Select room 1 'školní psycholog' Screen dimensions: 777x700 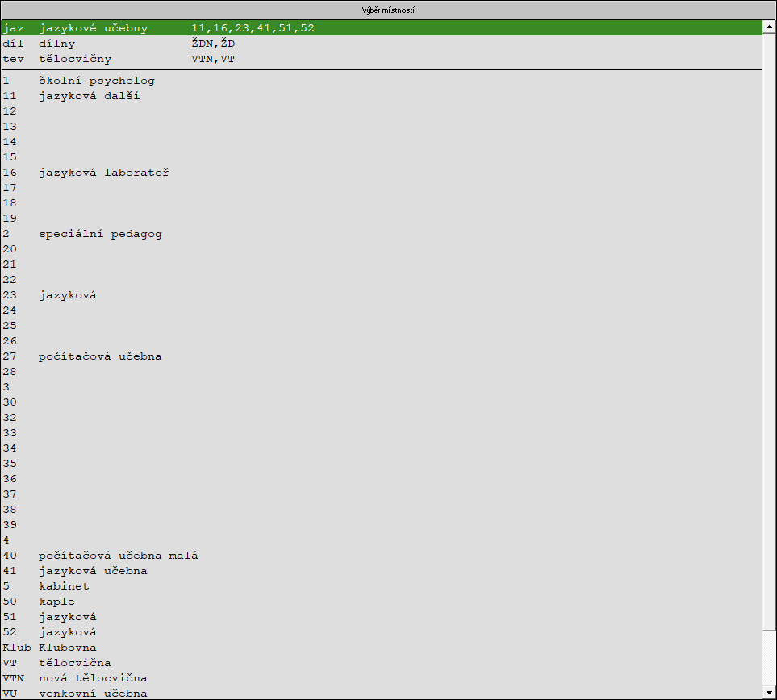click(x=96, y=81)
